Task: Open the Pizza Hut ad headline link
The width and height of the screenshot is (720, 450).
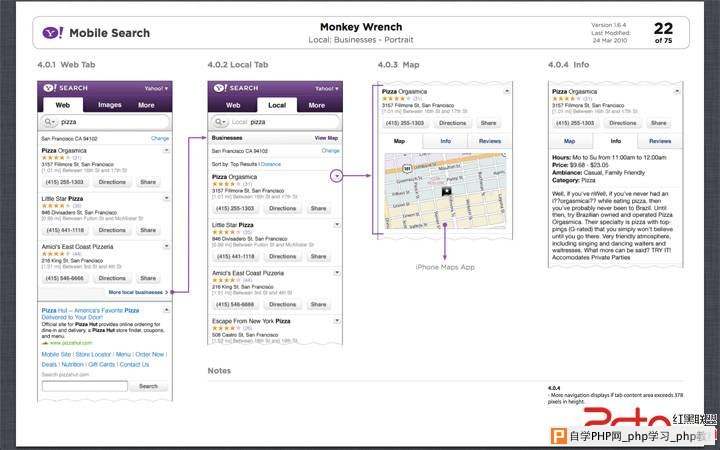Action: [x=90, y=314]
